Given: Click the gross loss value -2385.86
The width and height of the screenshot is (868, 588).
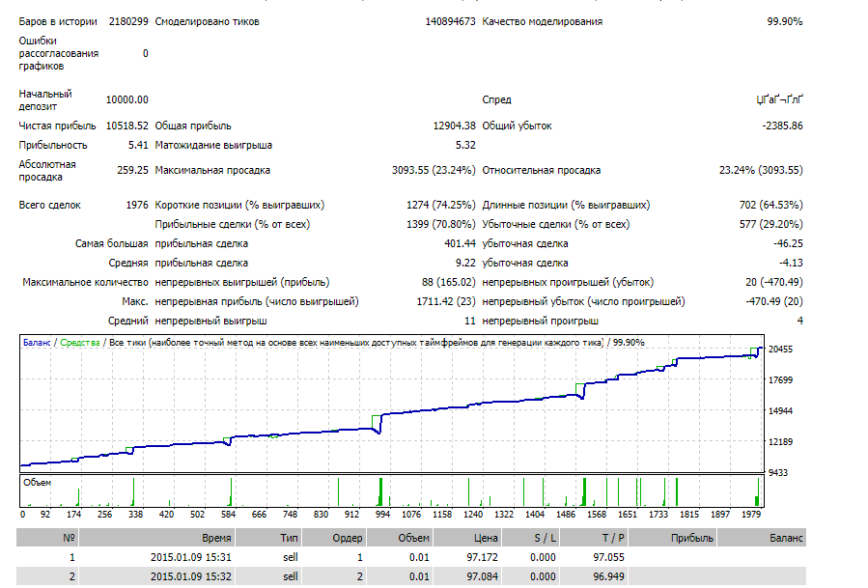Looking at the screenshot, I should (x=782, y=126).
